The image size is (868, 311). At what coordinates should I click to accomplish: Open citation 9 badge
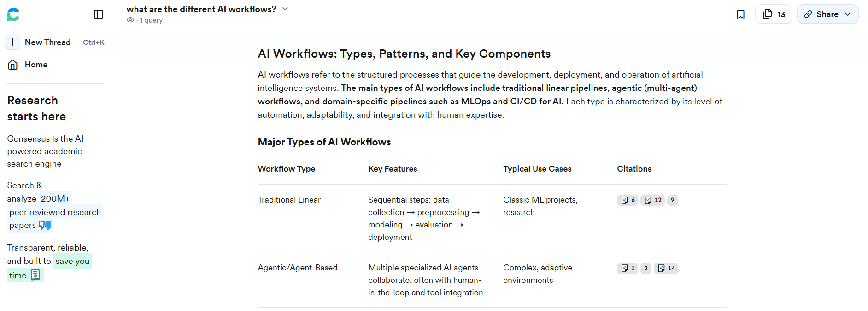point(673,200)
